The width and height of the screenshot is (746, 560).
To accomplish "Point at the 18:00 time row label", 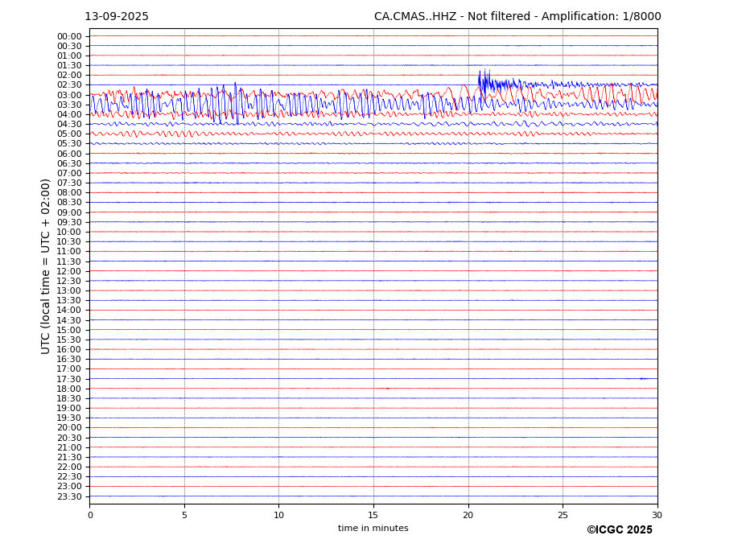I will tap(69, 389).
